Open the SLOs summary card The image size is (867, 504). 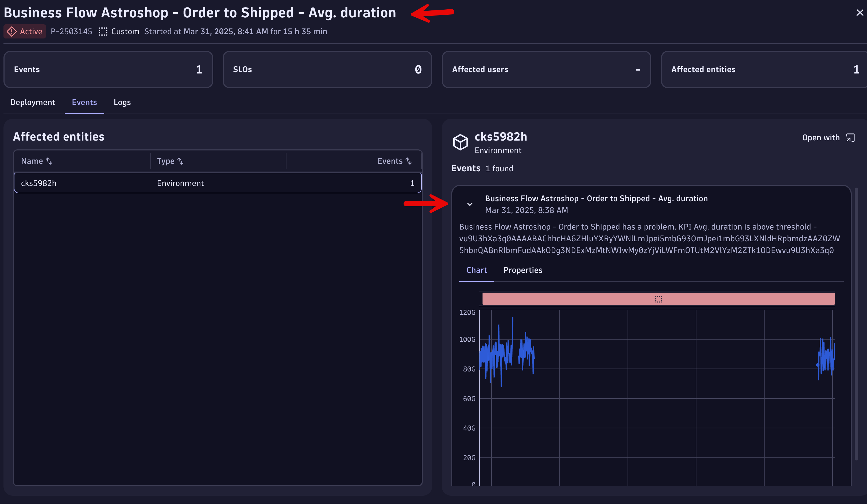[x=327, y=69]
